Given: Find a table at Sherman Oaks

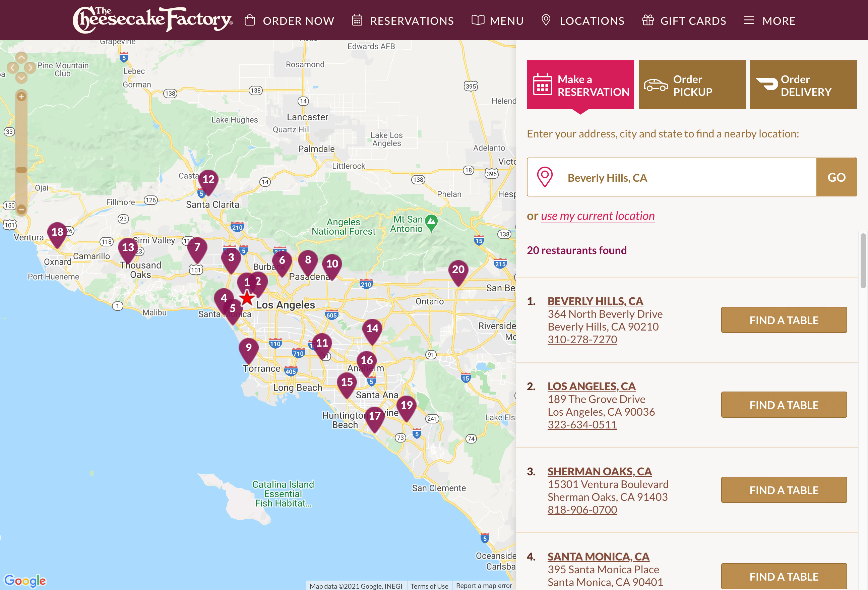Looking at the screenshot, I should click(x=784, y=490).
